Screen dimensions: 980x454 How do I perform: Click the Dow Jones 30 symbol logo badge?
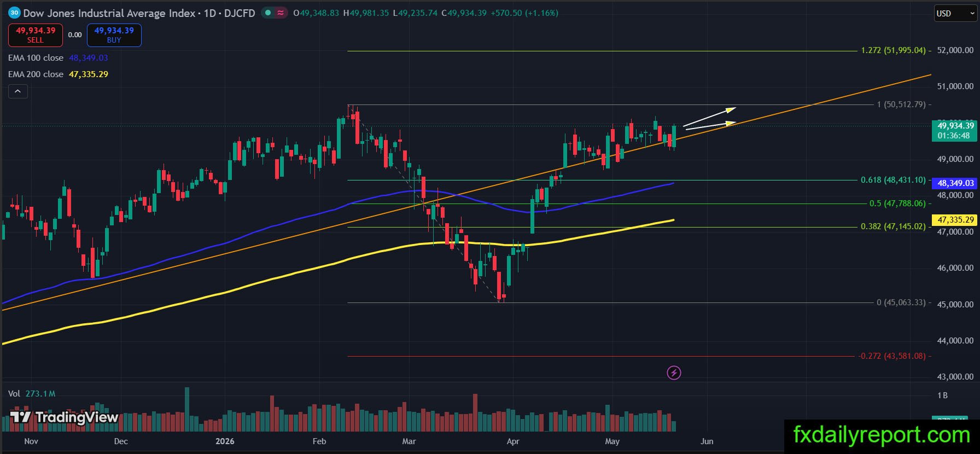(x=14, y=13)
